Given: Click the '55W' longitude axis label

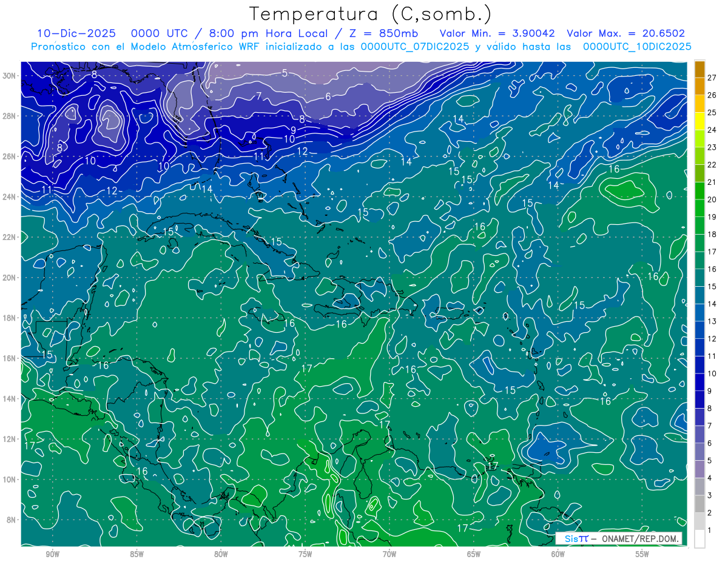Looking at the screenshot, I should pos(642,554).
